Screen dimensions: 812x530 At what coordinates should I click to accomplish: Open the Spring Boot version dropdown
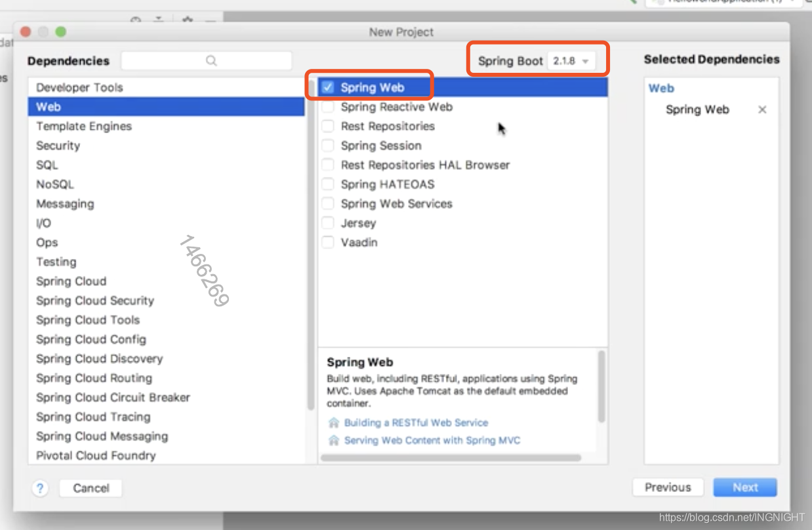[x=571, y=60]
